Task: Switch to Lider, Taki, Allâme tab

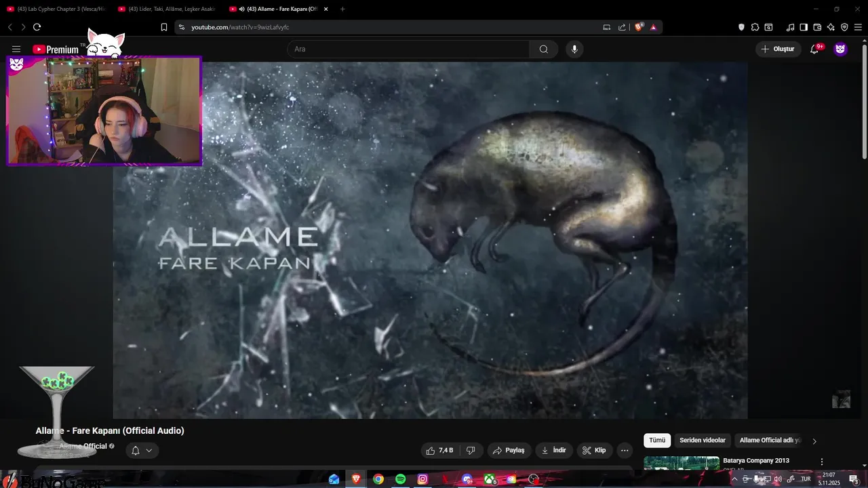Action: pos(167,9)
